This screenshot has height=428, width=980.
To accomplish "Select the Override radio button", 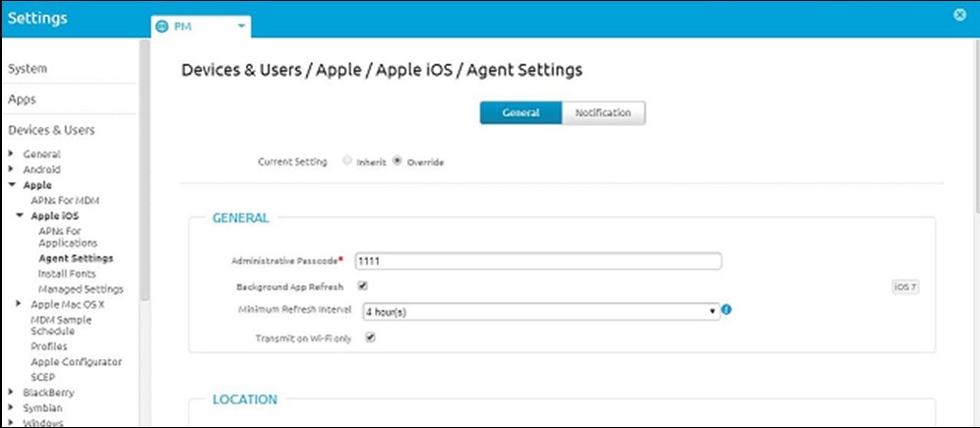I will [398, 161].
